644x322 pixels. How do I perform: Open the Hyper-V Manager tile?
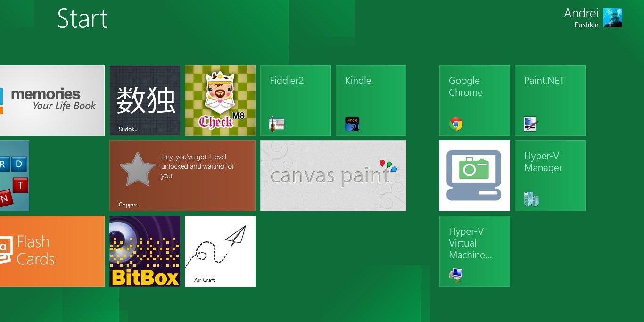550,176
